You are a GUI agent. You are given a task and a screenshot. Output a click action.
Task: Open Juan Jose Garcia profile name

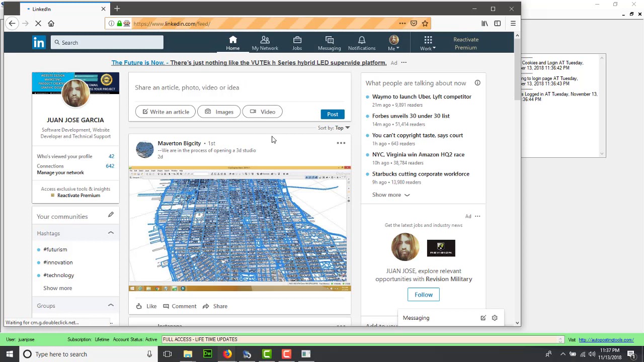tap(75, 120)
